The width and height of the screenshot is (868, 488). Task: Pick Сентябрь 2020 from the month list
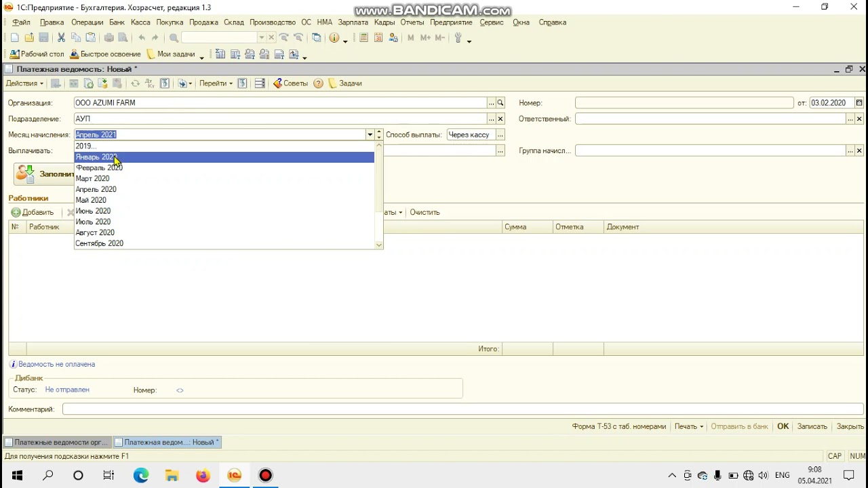tap(224, 244)
